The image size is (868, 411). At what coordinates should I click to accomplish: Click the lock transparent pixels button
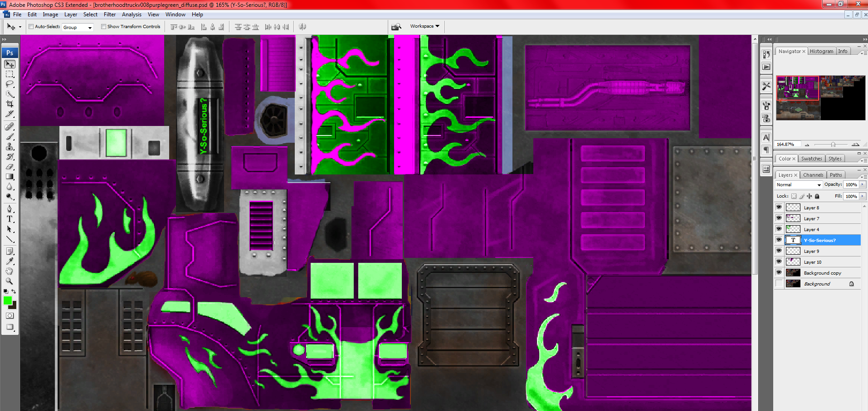pos(794,196)
